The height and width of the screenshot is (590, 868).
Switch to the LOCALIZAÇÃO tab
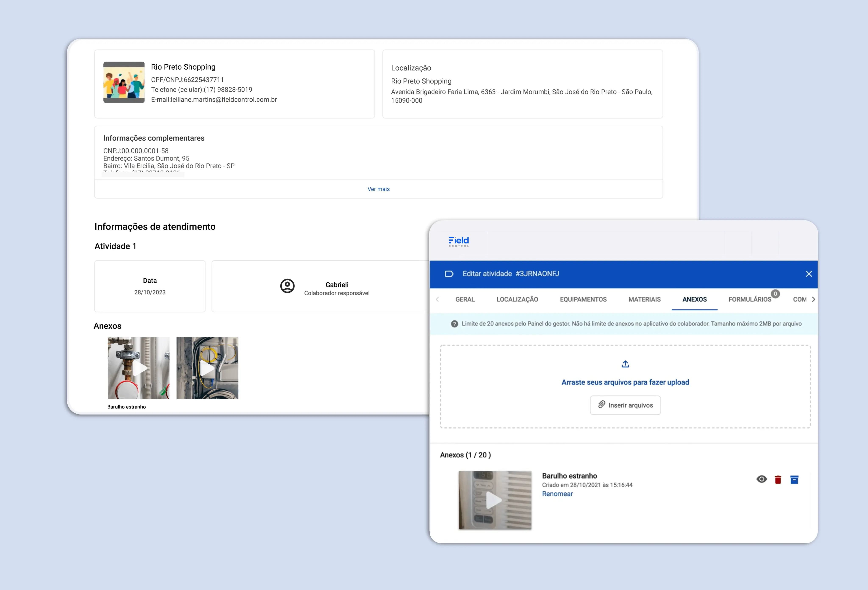tap(517, 299)
